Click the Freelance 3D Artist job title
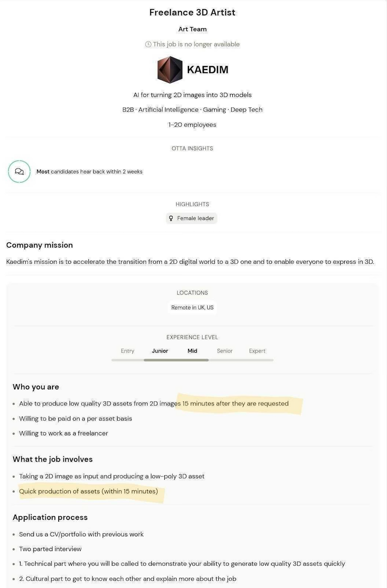Image resolution: width=387 pixels, height=588 pixels. tap(192, 12)
